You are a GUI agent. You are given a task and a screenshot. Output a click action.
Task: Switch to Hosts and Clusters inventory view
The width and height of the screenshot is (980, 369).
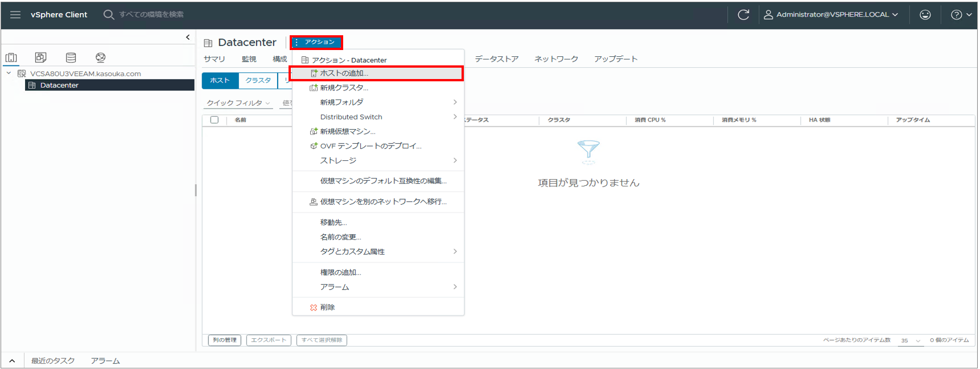pyautogui.click(x=11, y=57)
